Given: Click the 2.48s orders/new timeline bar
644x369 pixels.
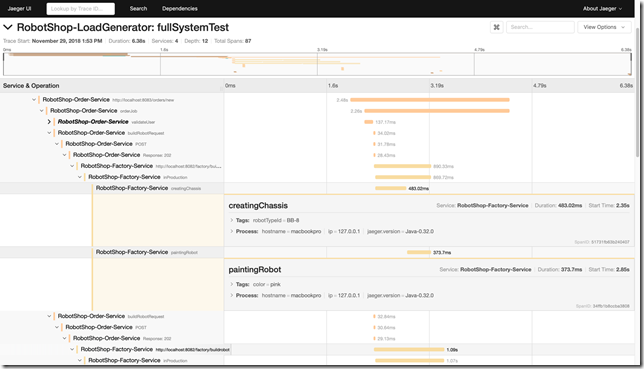Looking at the screenshot, I should (430, 100).
